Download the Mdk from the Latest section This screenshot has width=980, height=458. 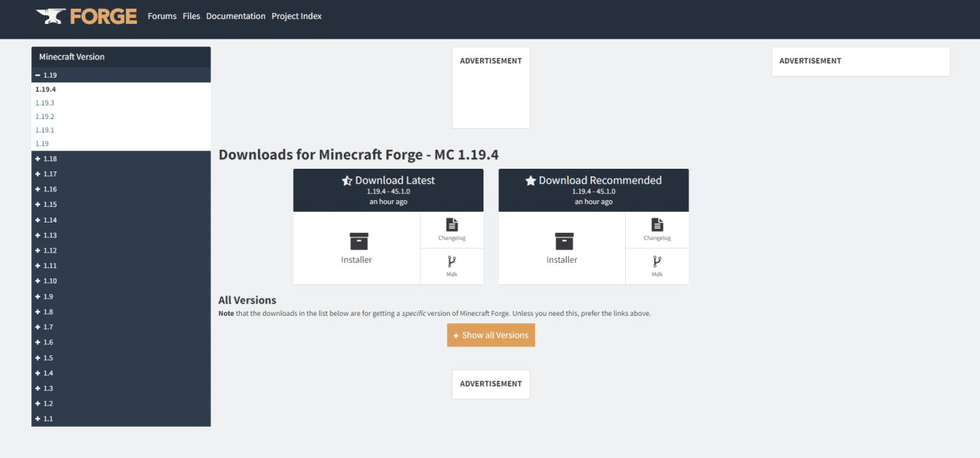(x=452, y=266)
